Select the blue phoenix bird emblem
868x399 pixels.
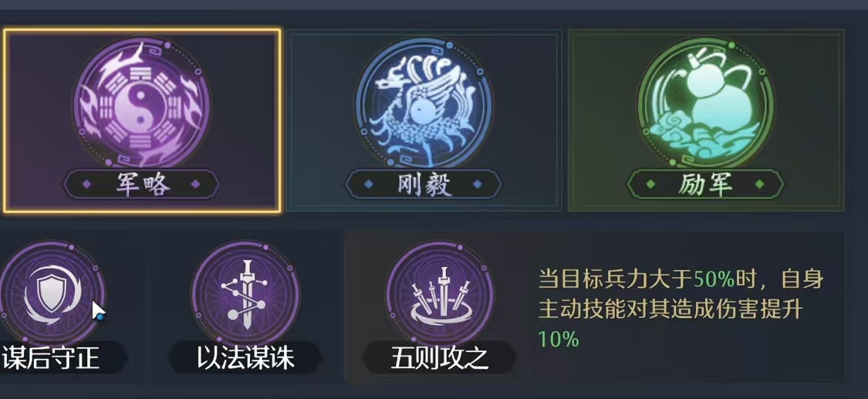pyautogui.click(x=424, y=103)
